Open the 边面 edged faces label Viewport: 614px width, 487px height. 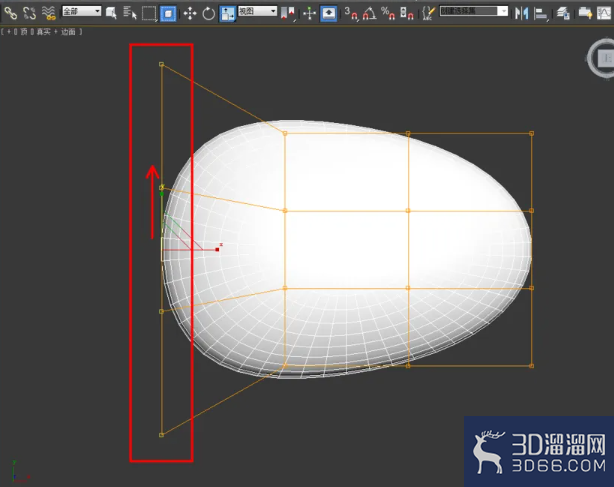click(x=68, y=32)
